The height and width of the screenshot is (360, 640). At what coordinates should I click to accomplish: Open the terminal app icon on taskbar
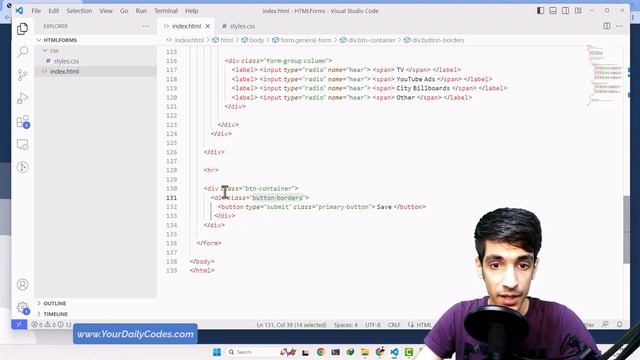[336, 352]
